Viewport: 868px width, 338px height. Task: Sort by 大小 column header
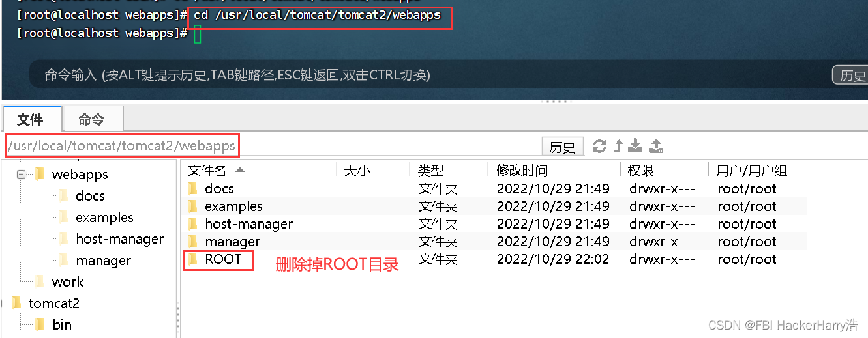coord(372,171)
